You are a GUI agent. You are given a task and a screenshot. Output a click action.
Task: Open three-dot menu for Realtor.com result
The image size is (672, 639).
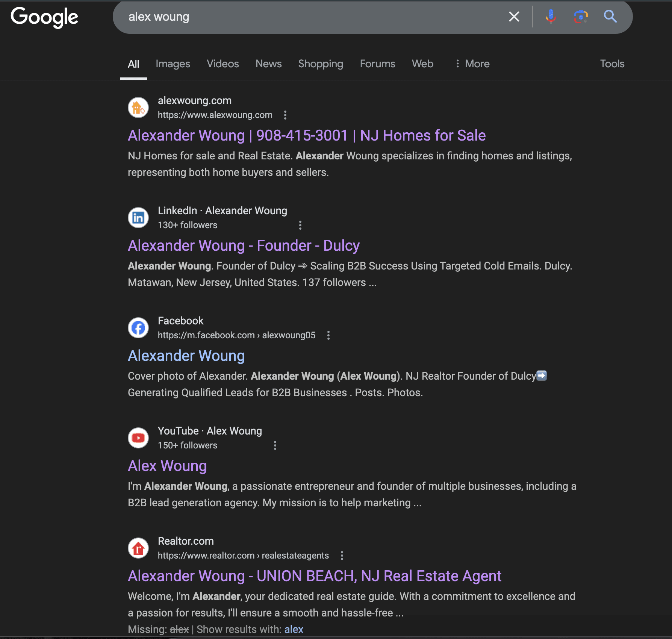coord(342,556)
